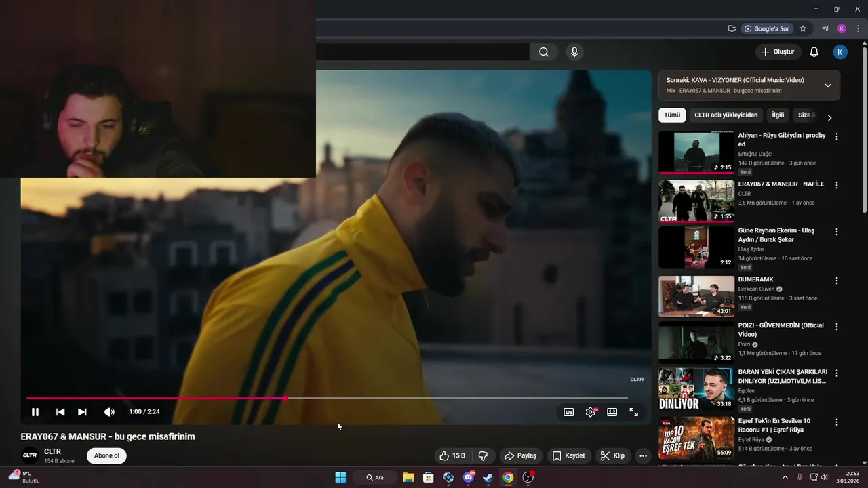Open OBS Studio from the taskbar
This screenshot has height=488, width=868.
click(528, 477)
